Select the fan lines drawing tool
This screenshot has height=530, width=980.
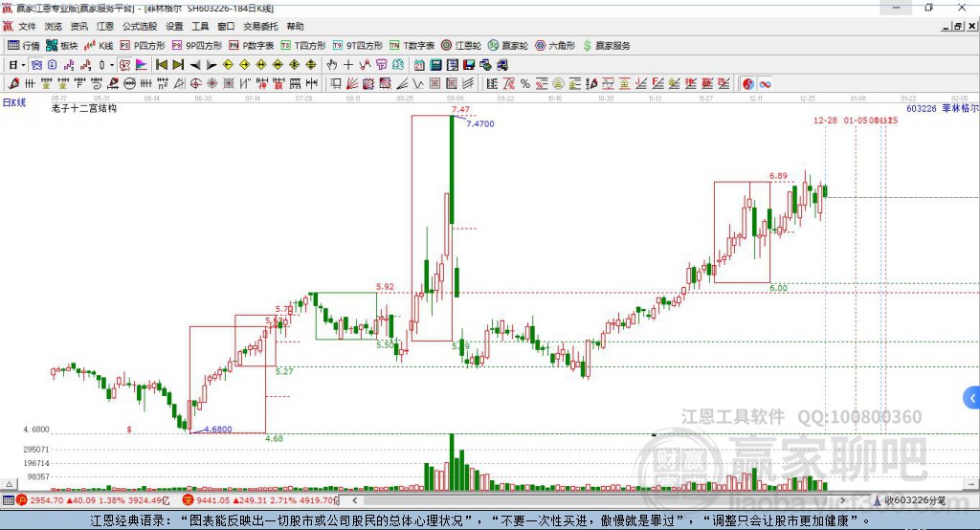click(x=352, y=84)
